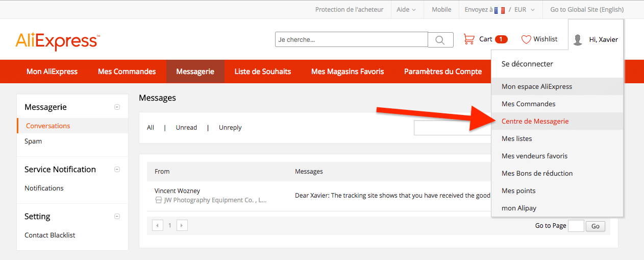The image size is (644, 260).
Task: Filter messages by Unread
Action: (x=186, y=128)
